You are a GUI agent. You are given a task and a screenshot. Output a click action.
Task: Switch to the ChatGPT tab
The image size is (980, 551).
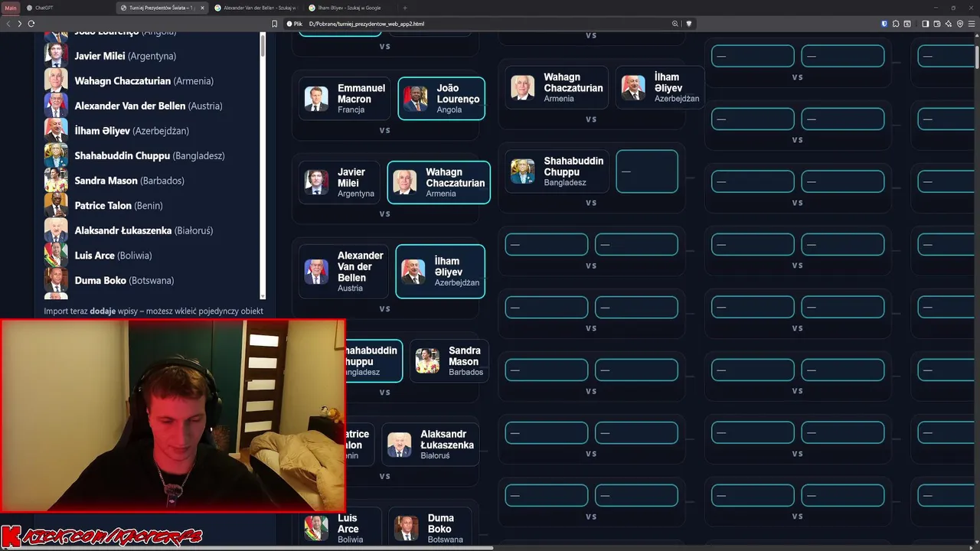pyautogui.click(x=67, y=8)
